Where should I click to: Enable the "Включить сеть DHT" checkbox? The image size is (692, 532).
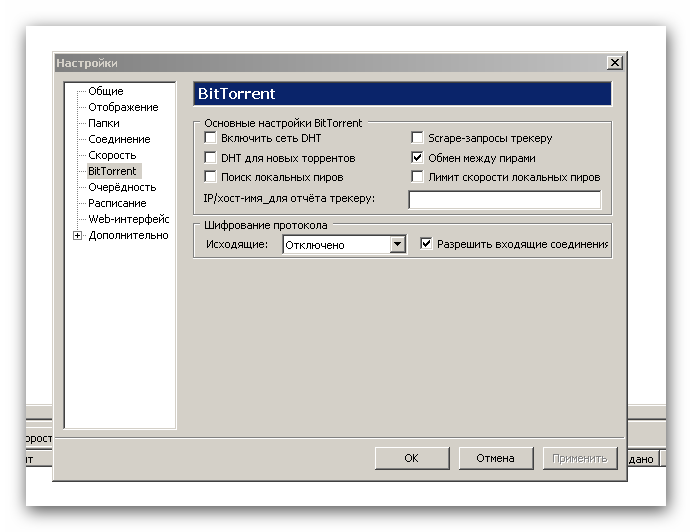[211, 138]
